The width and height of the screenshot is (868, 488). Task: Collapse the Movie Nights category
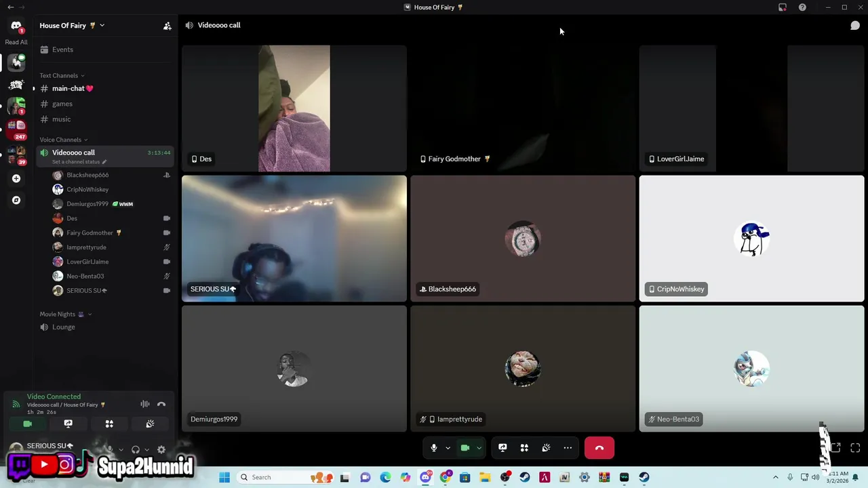point(65,314)
